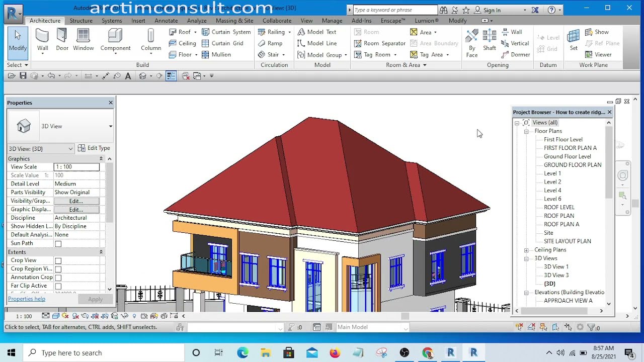Select the Ramp tool

point(270,43)
